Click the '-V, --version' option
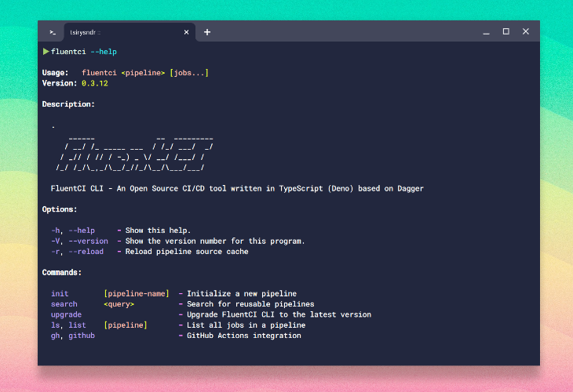573x392 pixels. tap(79, 241)
